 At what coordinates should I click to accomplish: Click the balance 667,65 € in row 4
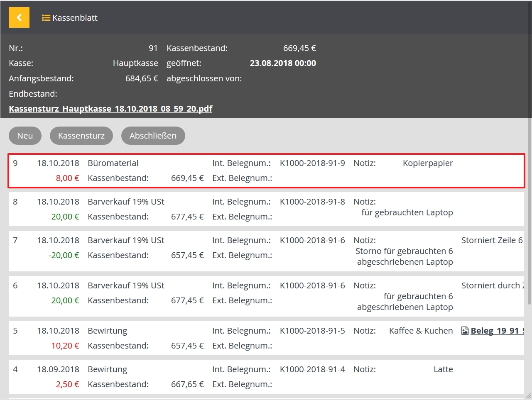[x=187, y=384]
